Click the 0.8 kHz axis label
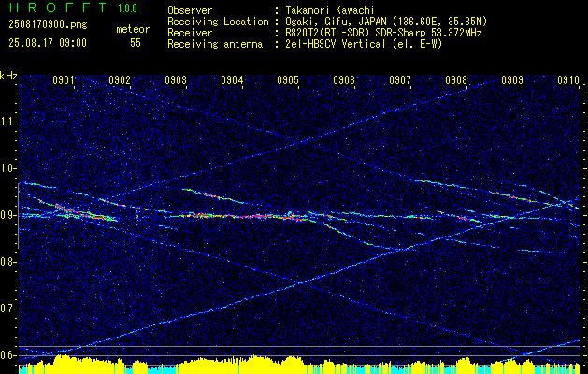 7,262
